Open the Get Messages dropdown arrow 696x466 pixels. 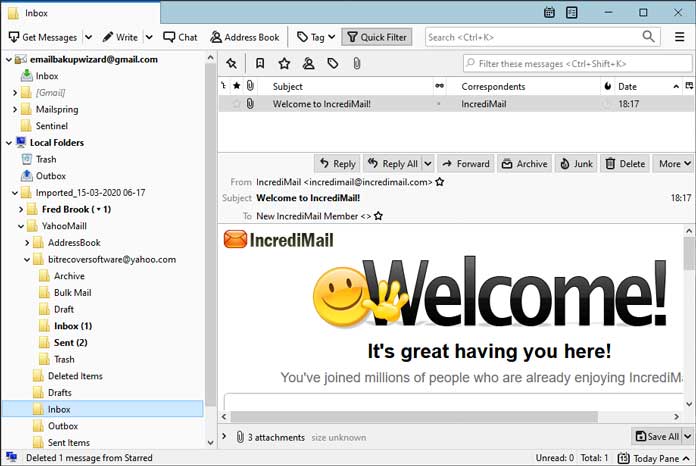tap(88, 37)
